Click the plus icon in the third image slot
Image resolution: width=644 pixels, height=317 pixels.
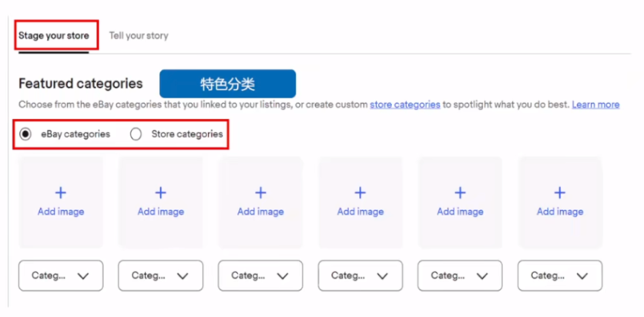[x=260, y=192]
